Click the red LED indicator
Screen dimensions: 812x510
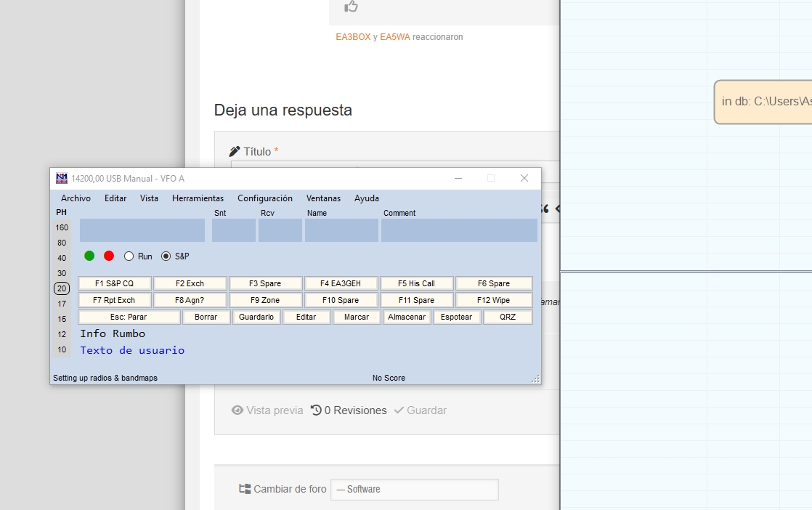tap(109, 256)
